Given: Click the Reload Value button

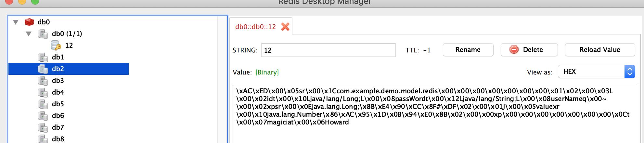Looking at the screenshot, I should point(600,50).
